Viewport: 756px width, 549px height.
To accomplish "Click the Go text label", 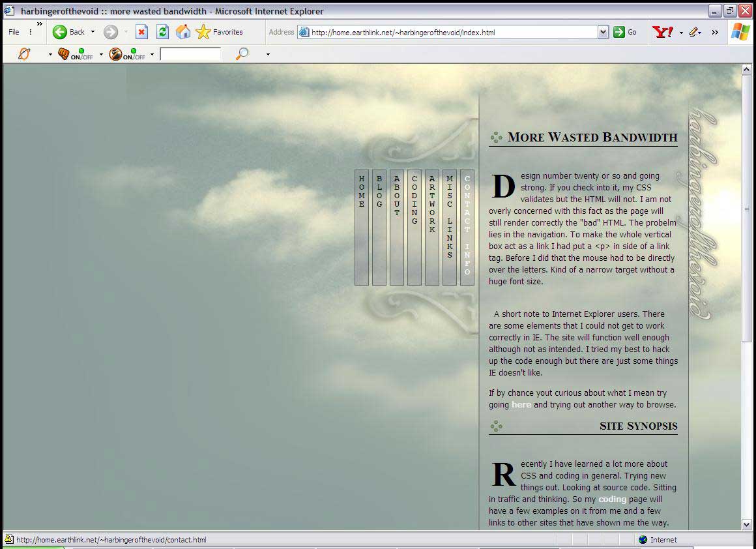I will [632, 33].
